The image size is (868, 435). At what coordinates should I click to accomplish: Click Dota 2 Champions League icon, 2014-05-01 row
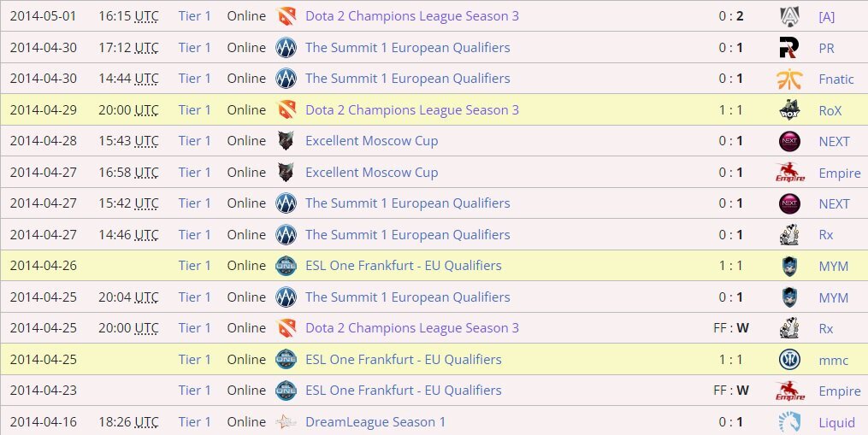tap(286, 16)
